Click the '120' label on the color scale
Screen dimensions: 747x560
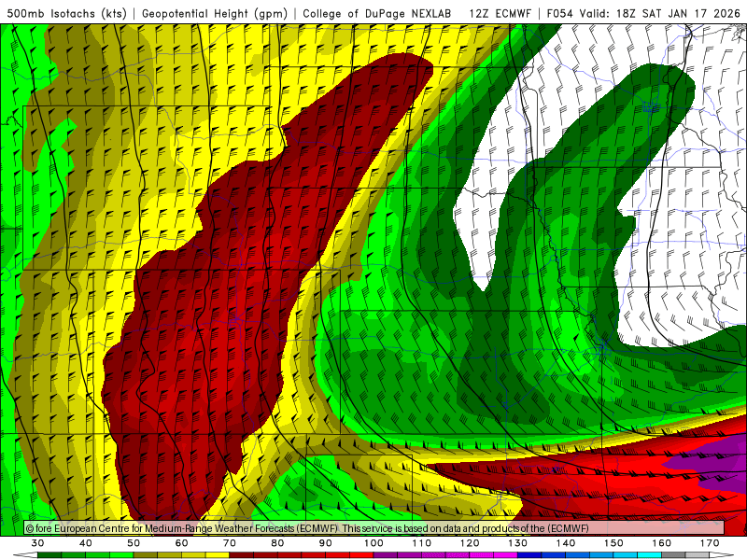470,543
